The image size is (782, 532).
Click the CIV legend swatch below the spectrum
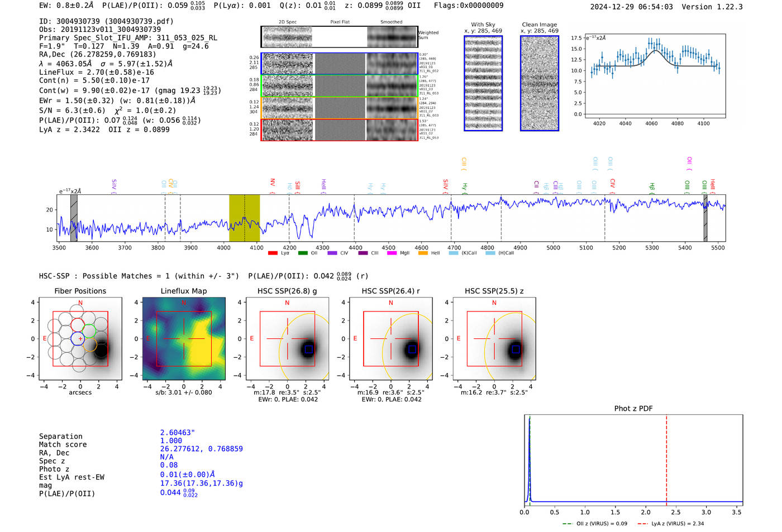(332, 253)
